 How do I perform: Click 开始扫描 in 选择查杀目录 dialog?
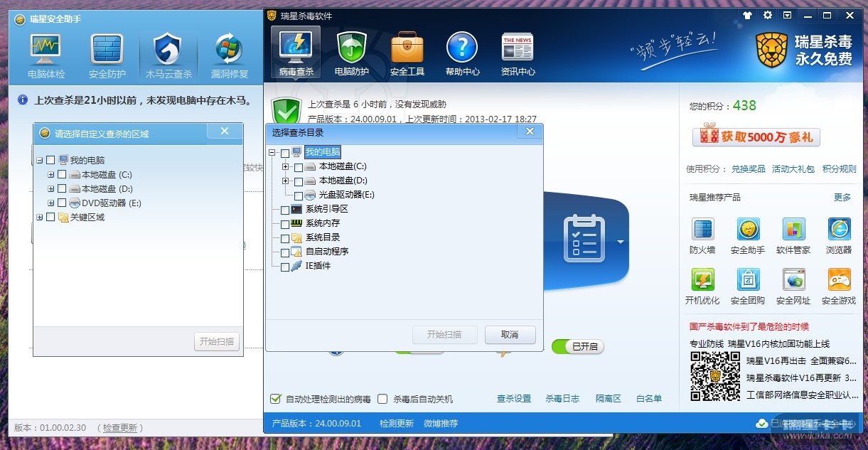click(x=444, y=335)
